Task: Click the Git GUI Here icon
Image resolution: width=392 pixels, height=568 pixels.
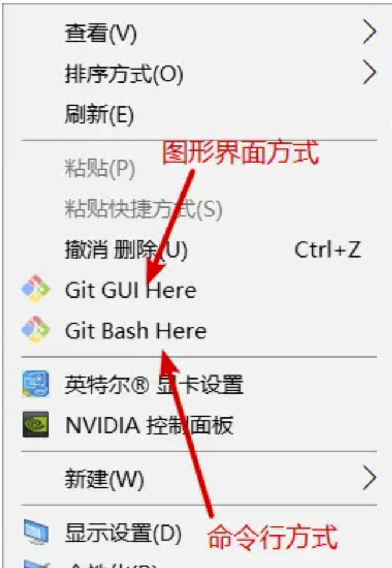Action: pyautogui.click(x=35, y=290)
